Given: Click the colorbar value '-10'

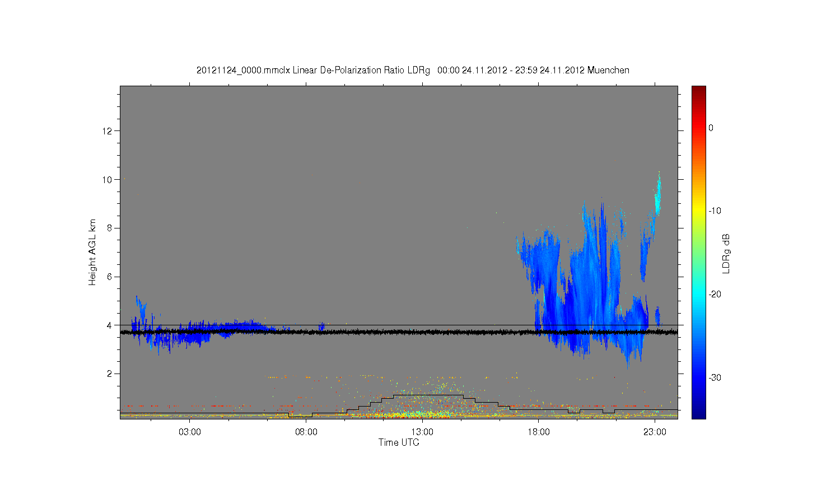Looking at the screenshot, I should [x=715, y=211].
